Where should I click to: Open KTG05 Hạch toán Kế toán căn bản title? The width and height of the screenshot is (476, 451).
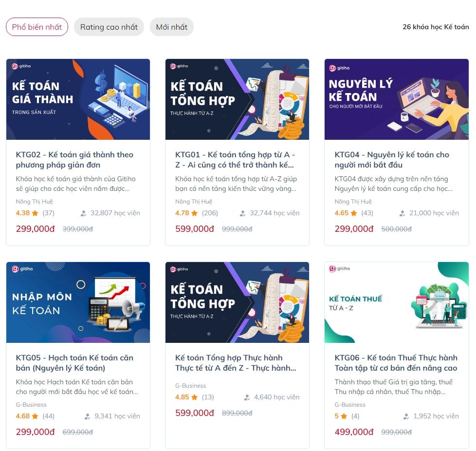click(74, 363)
